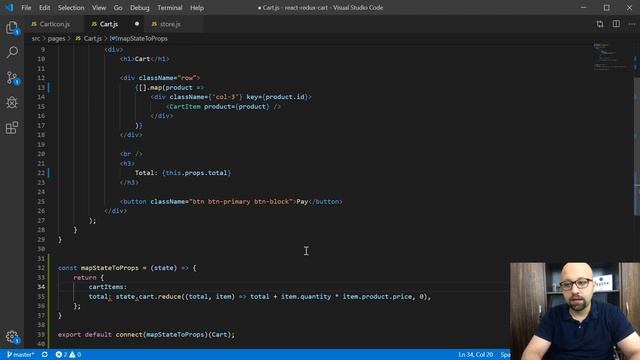Close Cart.js via unsaved dot indicator

click(137, 24)
